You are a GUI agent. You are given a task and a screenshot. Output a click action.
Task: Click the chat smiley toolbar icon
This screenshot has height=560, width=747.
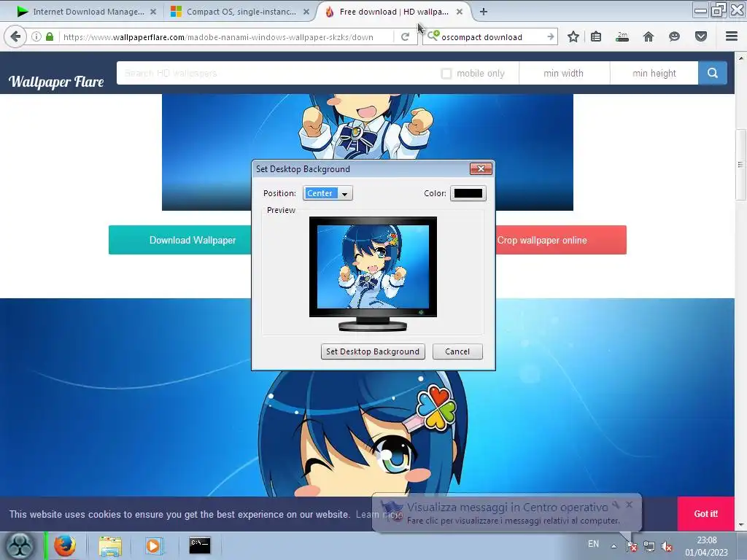[x=674, y=36]
